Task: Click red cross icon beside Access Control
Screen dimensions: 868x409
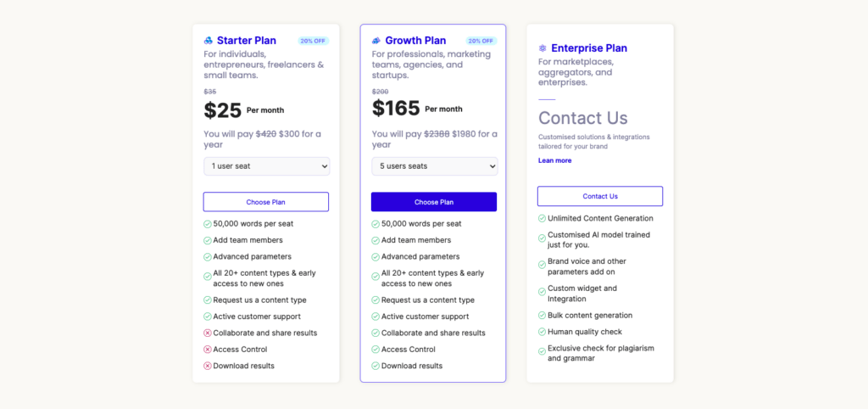Action: click(x=208, y=349)
